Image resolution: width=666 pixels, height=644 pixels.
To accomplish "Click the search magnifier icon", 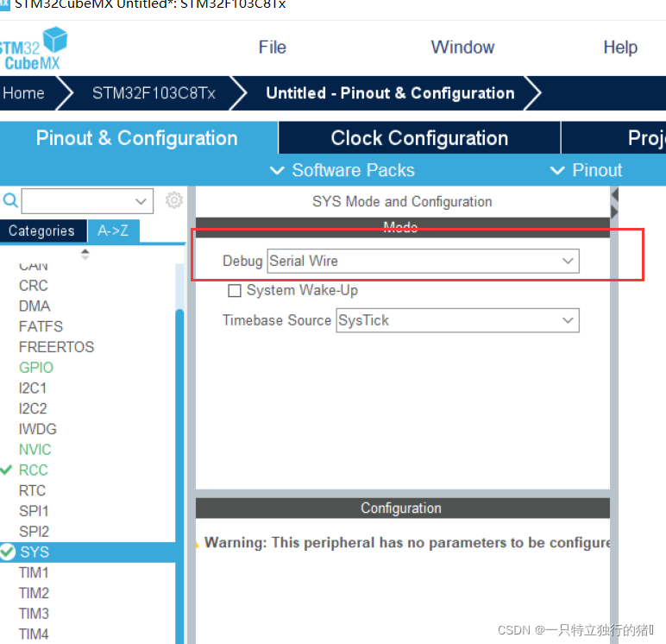I will [x=10, y=199].
